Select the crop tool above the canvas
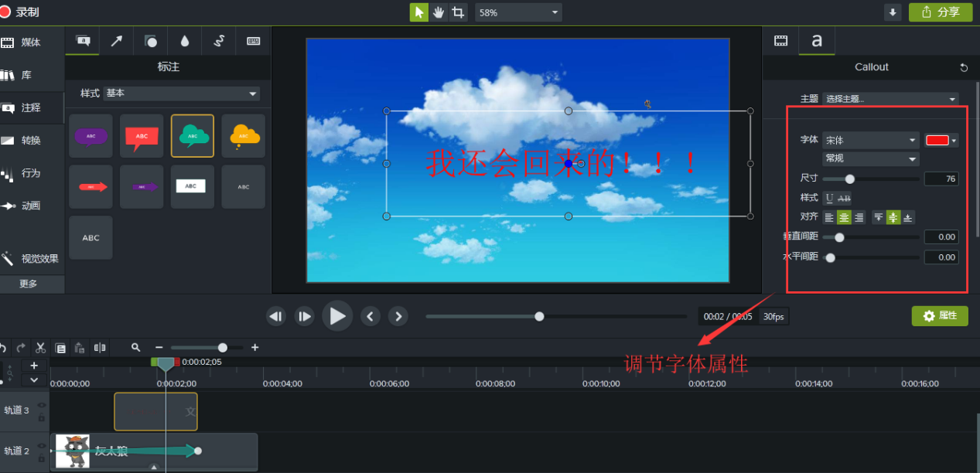 point(459,12)
